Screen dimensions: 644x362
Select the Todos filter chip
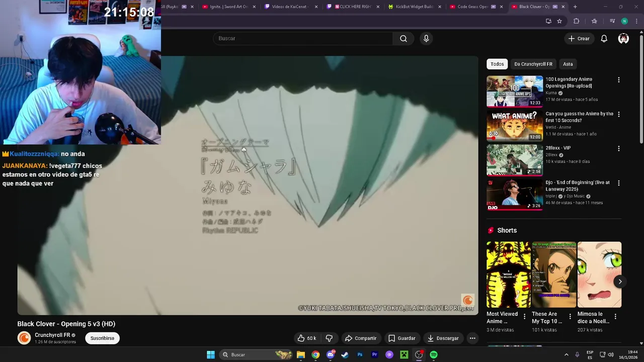tap(497, 64)
